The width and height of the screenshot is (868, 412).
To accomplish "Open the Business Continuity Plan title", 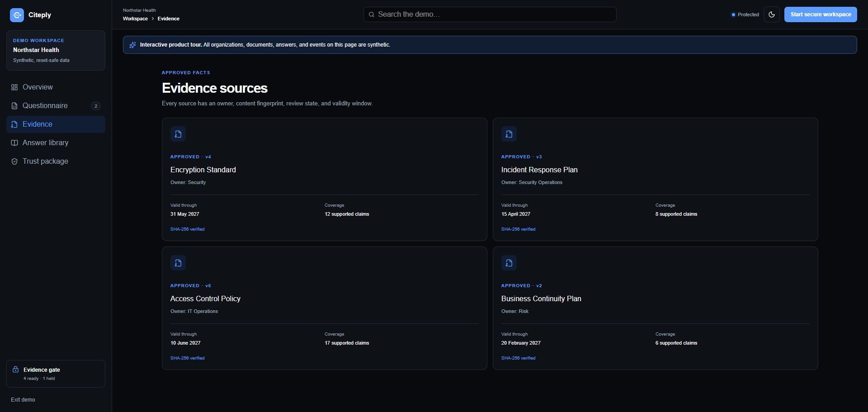I will (x=541, y=298).
